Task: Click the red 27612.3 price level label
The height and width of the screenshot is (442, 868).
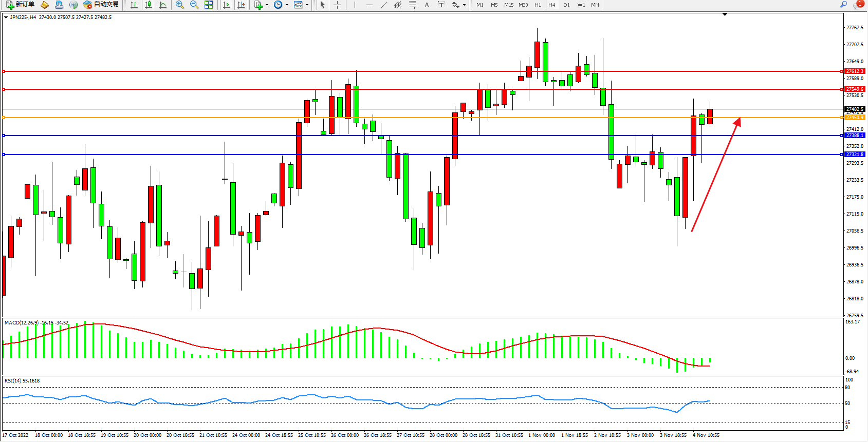Action: point(855,71)
